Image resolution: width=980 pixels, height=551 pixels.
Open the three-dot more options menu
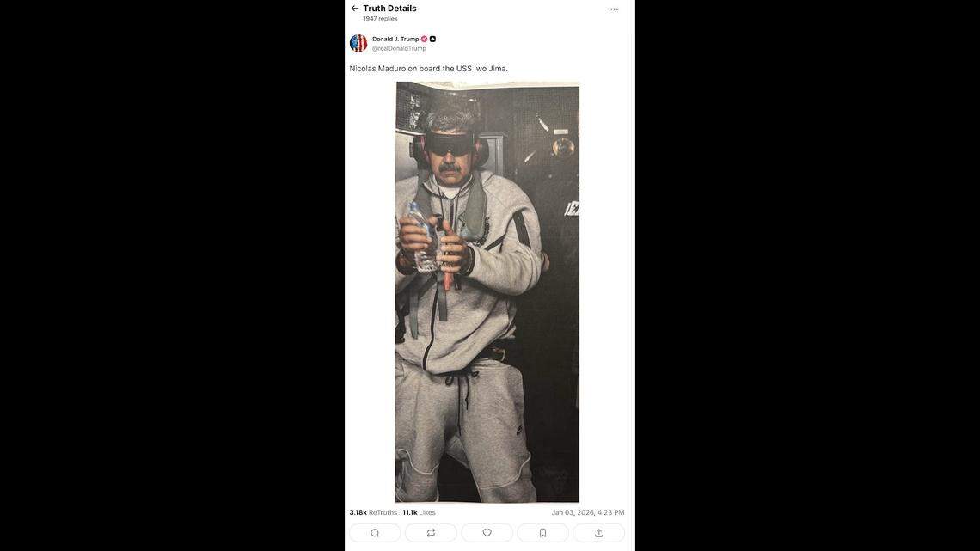[615, 9]
